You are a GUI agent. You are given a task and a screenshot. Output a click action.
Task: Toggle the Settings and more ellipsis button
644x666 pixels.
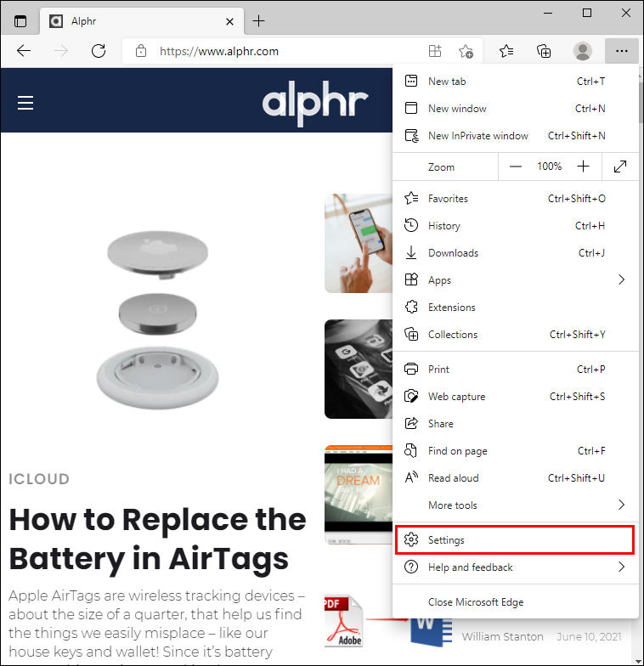pos(622,51)
